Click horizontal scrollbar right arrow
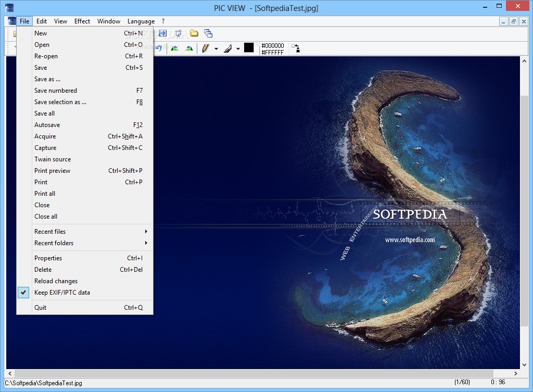533x392 pixels. coord(516,373)
